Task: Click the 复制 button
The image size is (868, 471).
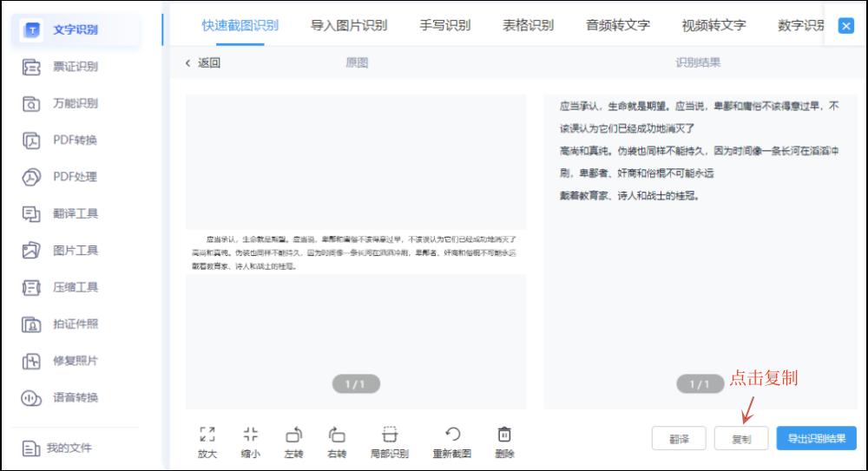Action: tap(741, 439)
